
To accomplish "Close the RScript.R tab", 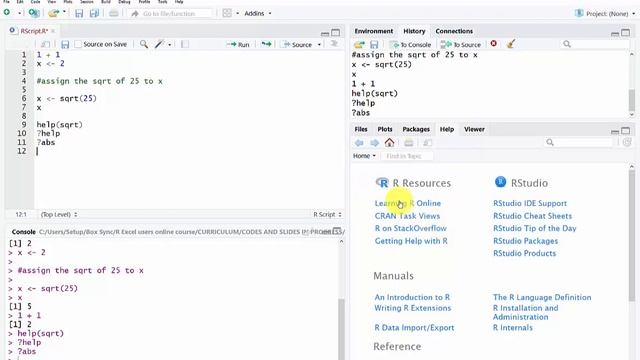I will [53, 31].
